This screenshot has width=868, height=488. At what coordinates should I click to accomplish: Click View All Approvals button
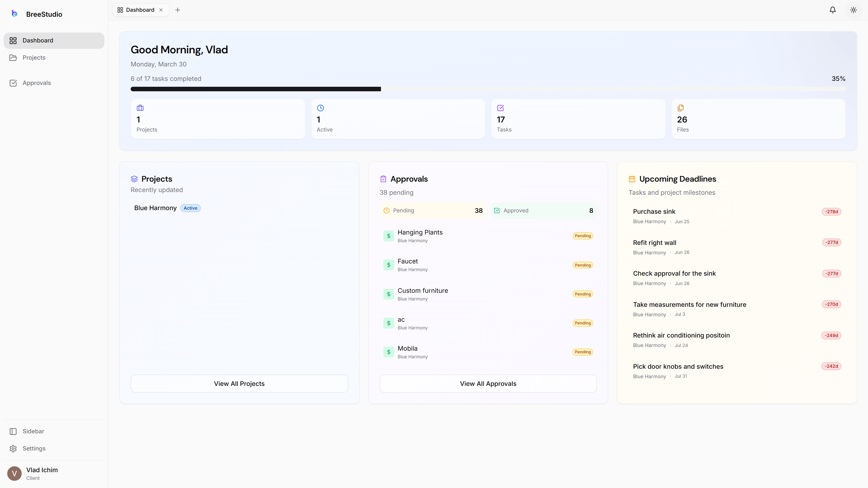coord(488,383)
